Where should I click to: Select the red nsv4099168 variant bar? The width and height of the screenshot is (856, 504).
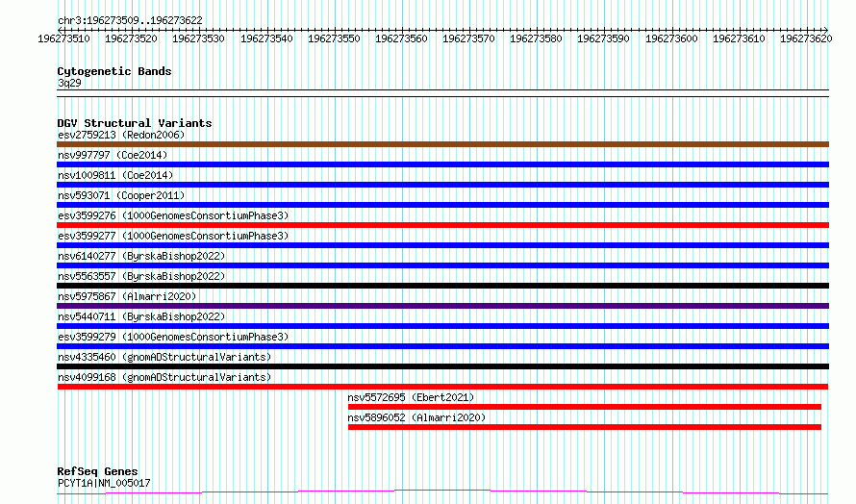pos(442,387)
